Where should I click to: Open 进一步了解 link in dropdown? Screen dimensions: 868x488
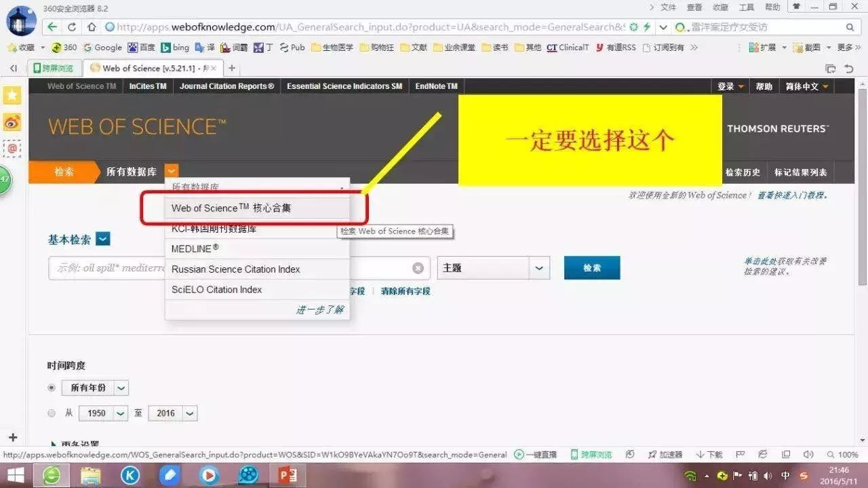tap(319, 309)
